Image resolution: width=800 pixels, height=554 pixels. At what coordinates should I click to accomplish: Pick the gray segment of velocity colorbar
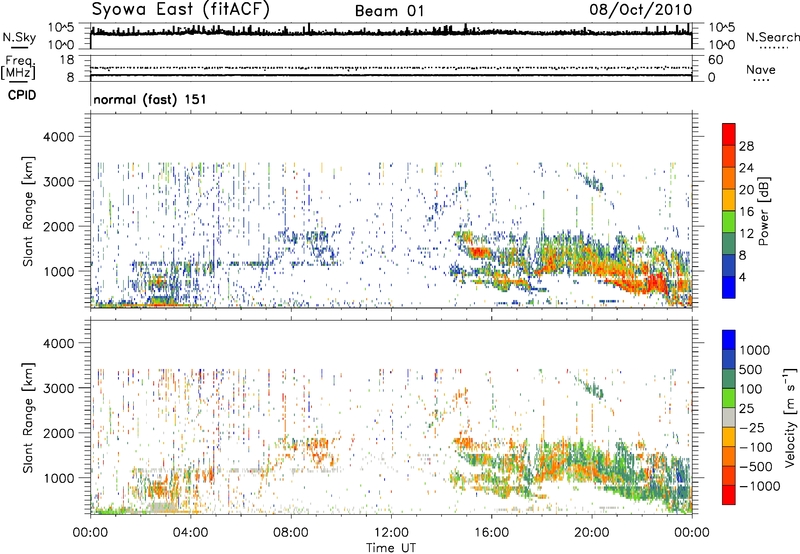point(729,417)
